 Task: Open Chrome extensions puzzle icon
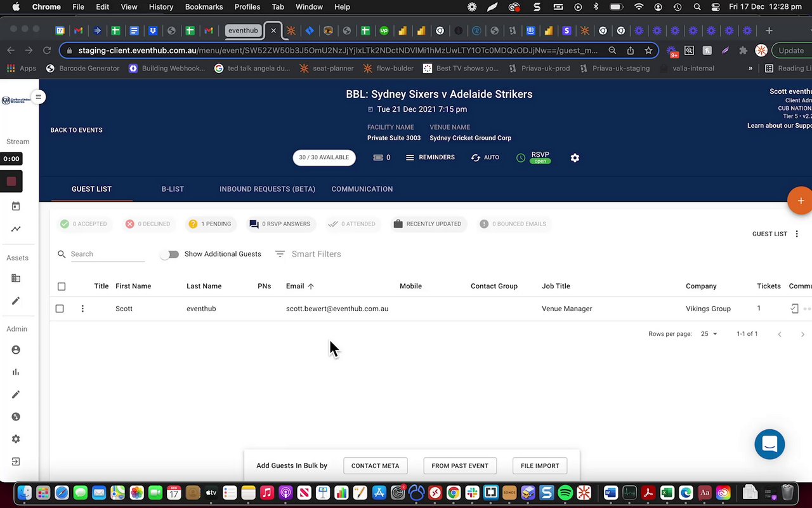[x=743, y=50]
